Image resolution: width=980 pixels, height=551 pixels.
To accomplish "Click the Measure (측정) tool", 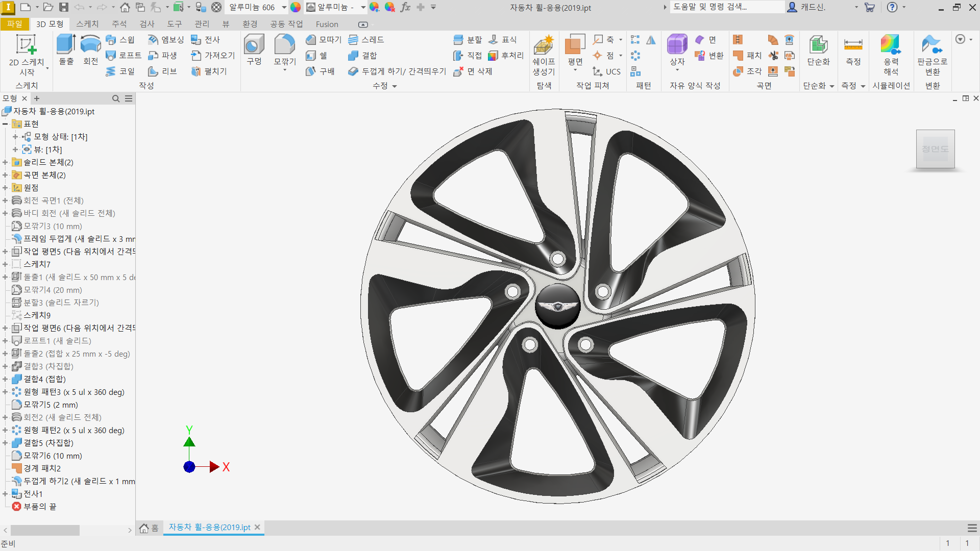I will click(x=853, y=50).
